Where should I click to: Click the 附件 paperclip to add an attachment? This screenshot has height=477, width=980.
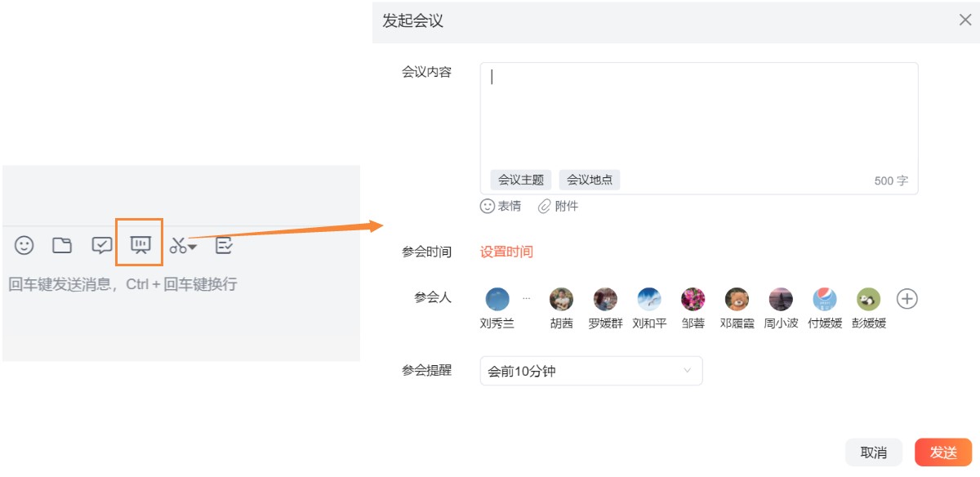coord(560,205)
